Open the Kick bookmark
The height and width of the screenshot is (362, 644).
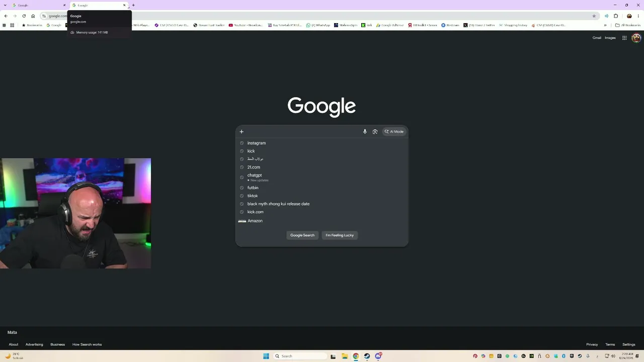point(366,25)
